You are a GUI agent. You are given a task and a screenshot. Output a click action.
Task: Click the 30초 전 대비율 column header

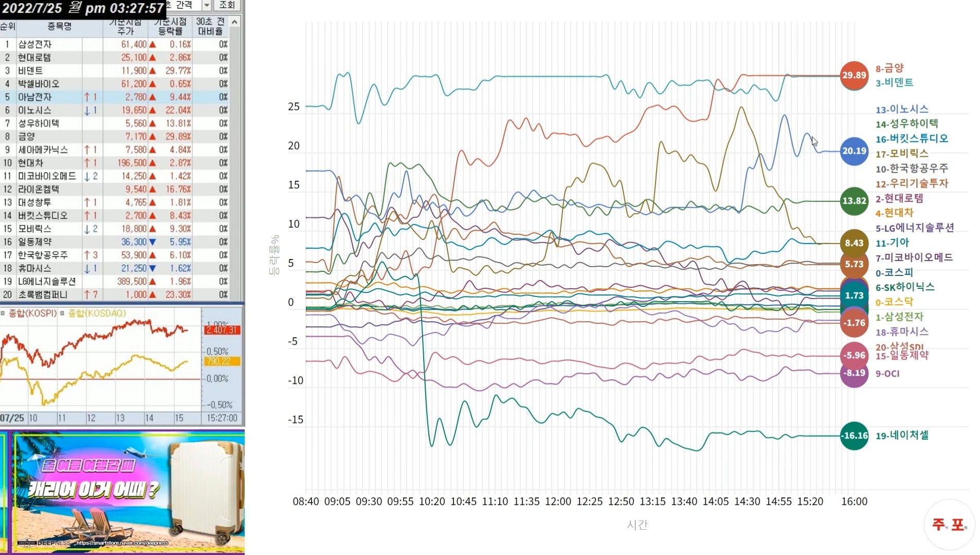pos(210,26)
